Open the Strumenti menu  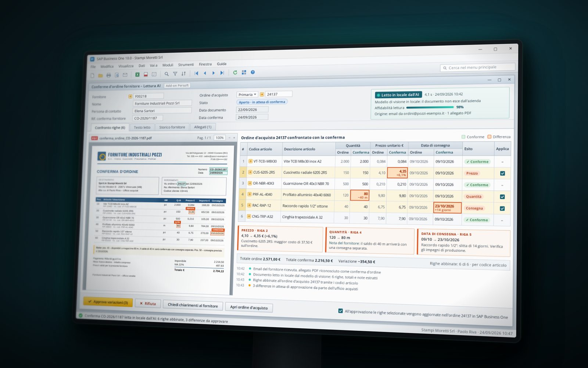click(x=186, y=65)
